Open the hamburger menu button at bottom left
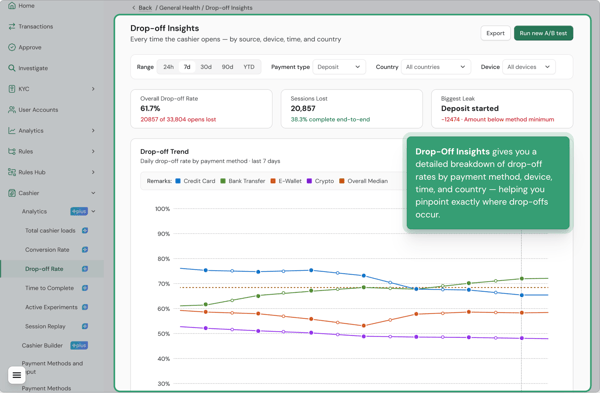The width and height of the screenshot is (600, 393). 17,375
